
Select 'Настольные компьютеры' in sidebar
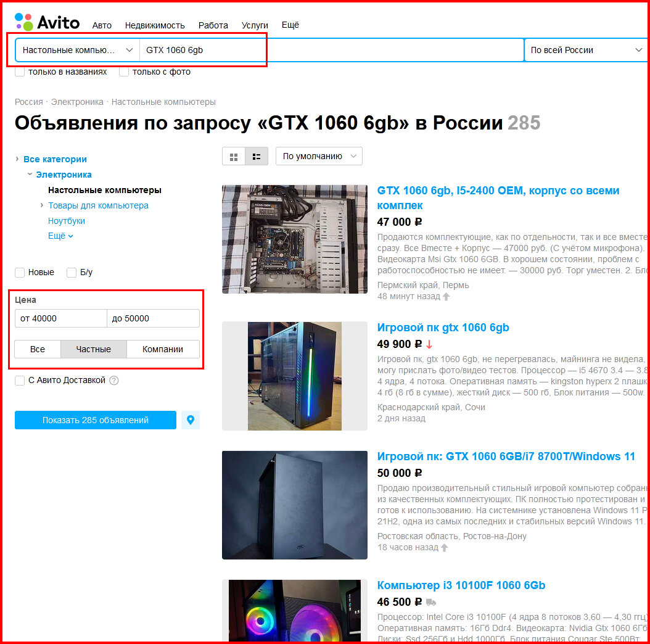pyautogui.click(x=105, y=190)
